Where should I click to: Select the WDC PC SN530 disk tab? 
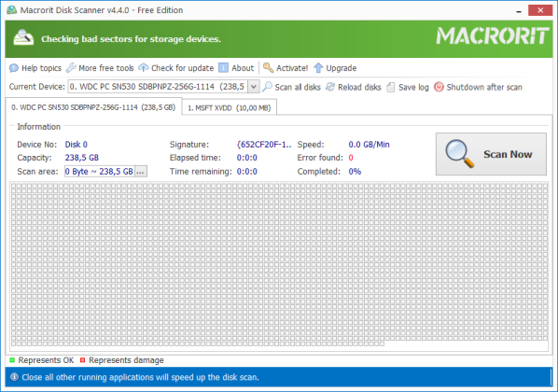tap(93, 107)
